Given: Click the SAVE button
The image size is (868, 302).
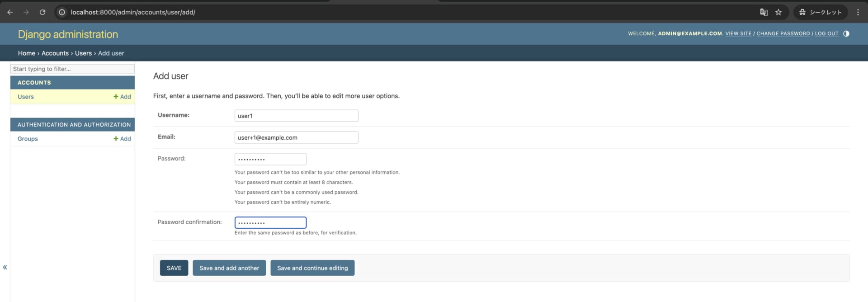Looking at the screenshot, I should click(x=174, y=268).
